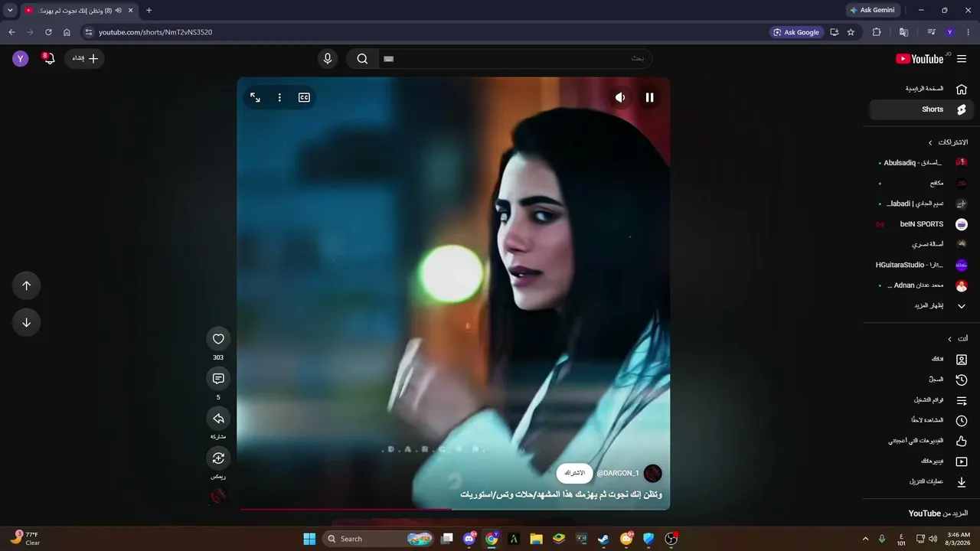Open the @DARGON_1 channel link
This screenshot has width=980, height=551.
coord(618,474)
